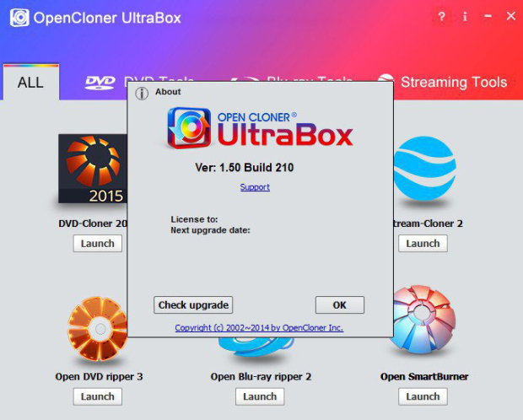This screenshot has width=523, height=420.
Task: Launch Stream-Cloner 2
Action: [423, 244]
